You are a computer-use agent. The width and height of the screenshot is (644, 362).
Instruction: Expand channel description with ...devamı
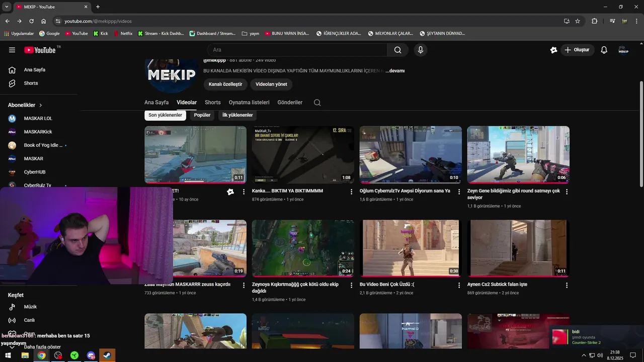coord(395,71)
